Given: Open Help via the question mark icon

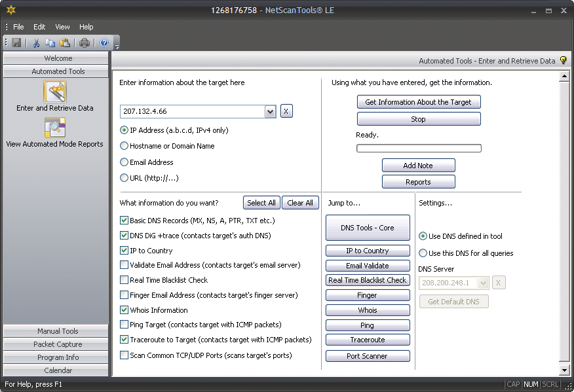Looking at the screenshot, I should coord(104,43).
